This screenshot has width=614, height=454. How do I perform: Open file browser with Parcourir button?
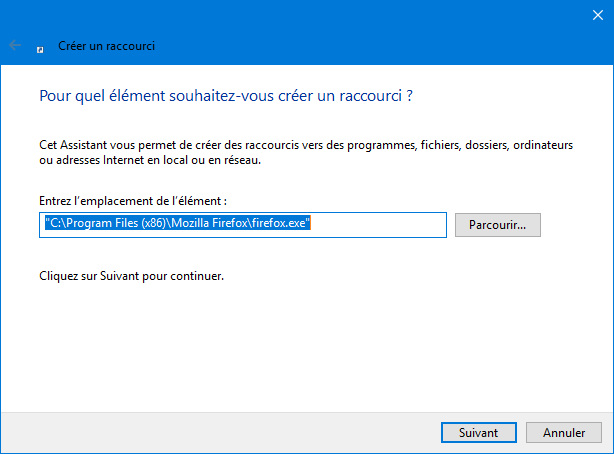click(x=498, y=225)
